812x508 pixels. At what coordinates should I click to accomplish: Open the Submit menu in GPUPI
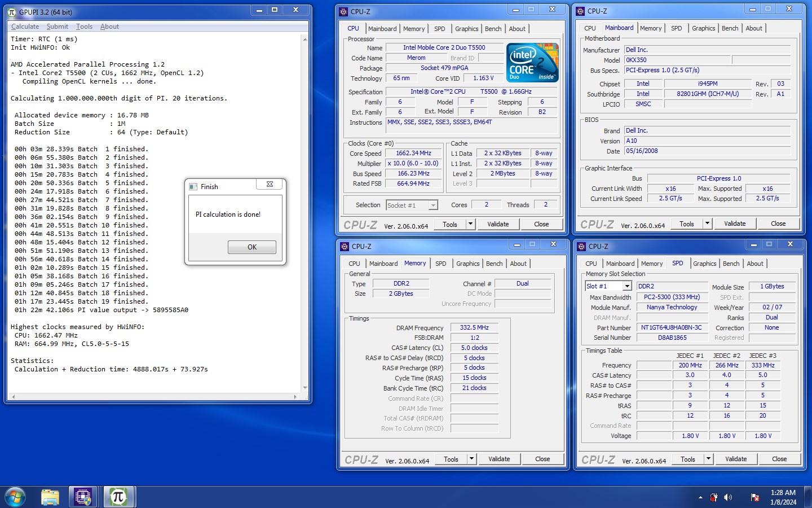(x=58, y=27)
